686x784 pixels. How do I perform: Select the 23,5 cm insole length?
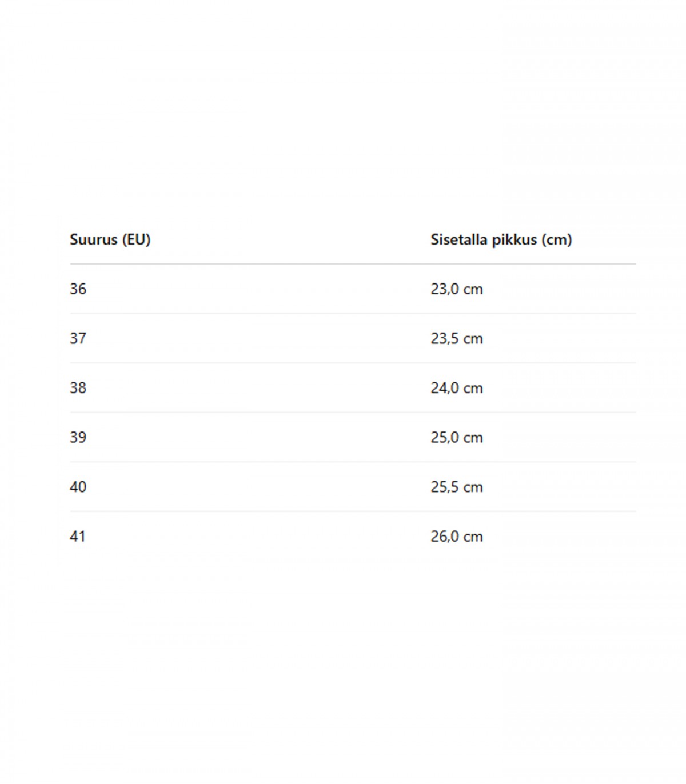point(457,338)
